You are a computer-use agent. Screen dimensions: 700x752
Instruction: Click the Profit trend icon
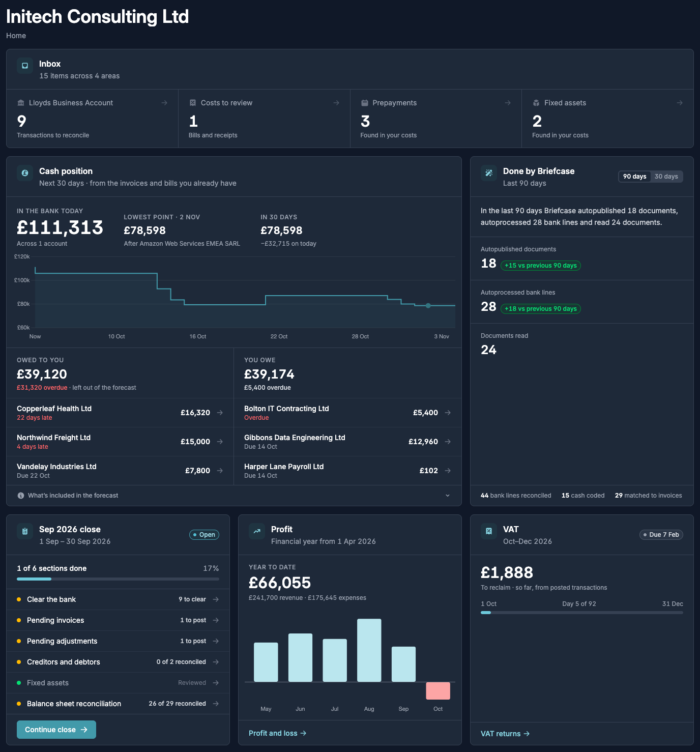[x=257, y=531]
